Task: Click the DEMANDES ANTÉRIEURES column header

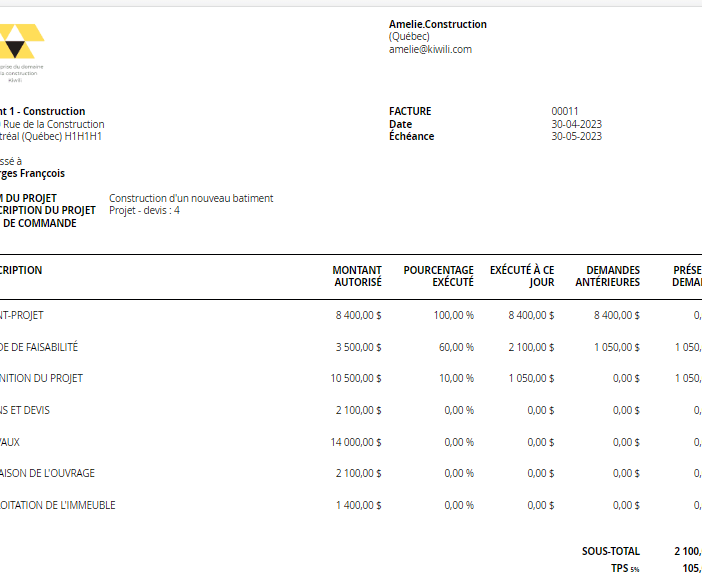Action: click(608, 276)
